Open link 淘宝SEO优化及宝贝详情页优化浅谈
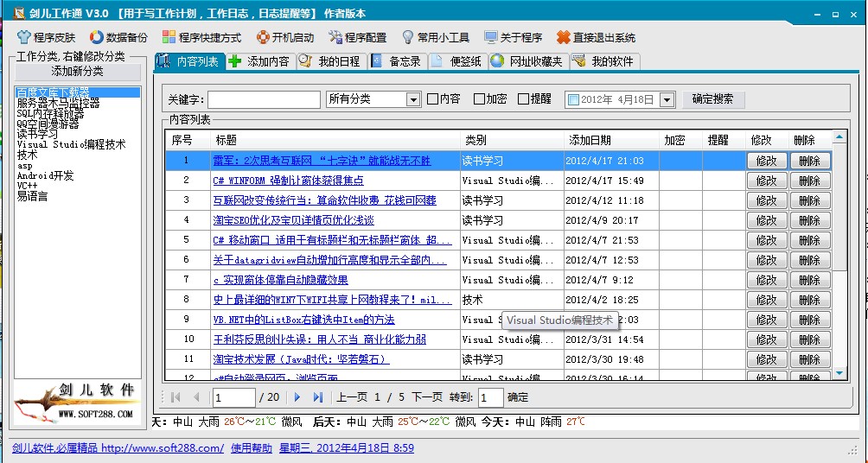 [293, 221]
